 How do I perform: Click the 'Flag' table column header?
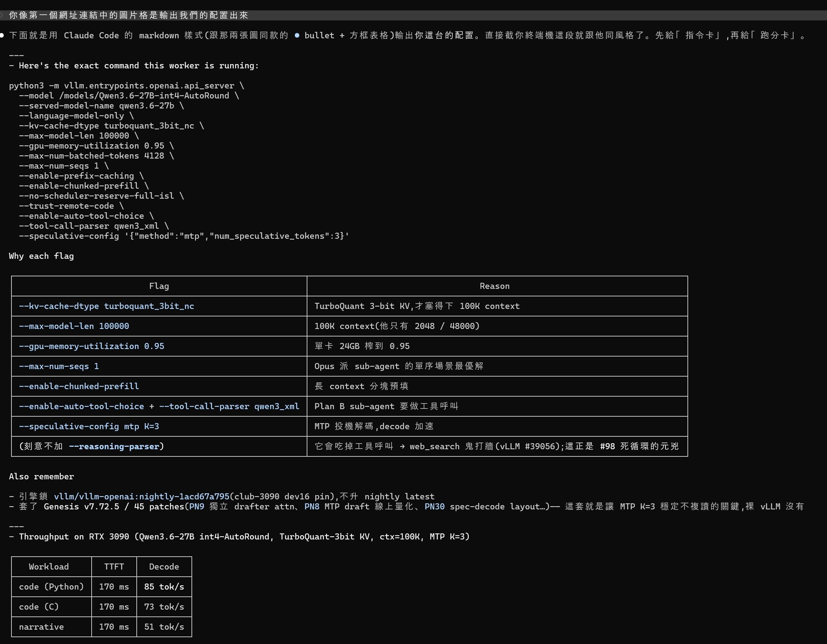159,286
